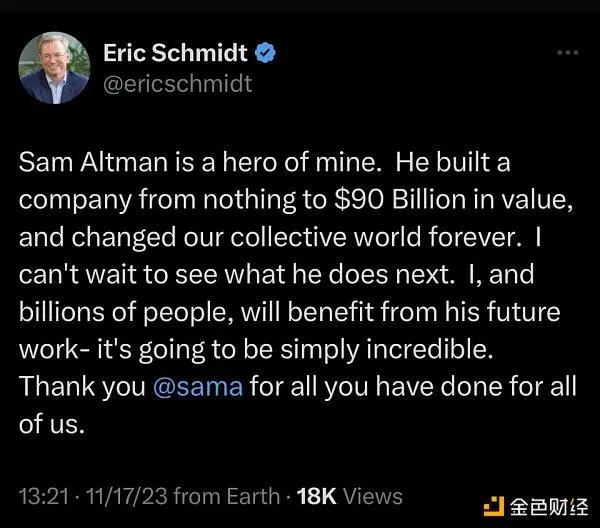Open the Eric Schmidt display name link
The image size is (600, 528).
click(x=176, y=53)
